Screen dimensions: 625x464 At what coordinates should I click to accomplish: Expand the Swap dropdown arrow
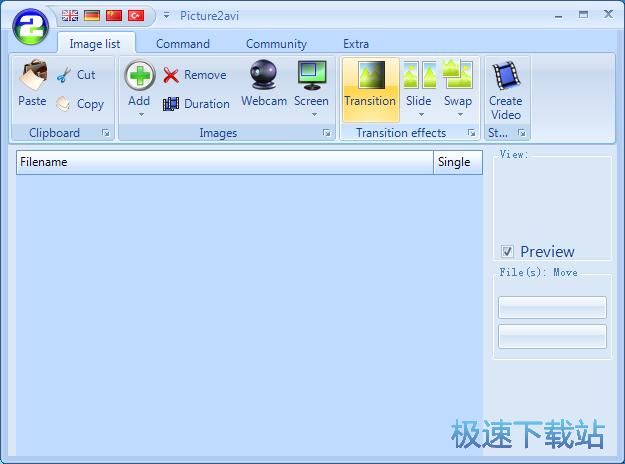click(460, 115)
